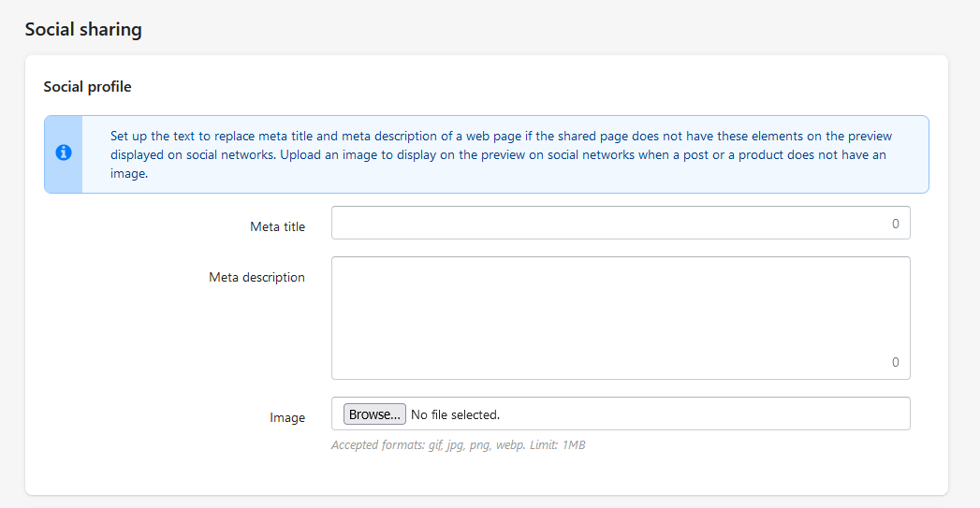Focus the Meta title input field

pos(621,223)
